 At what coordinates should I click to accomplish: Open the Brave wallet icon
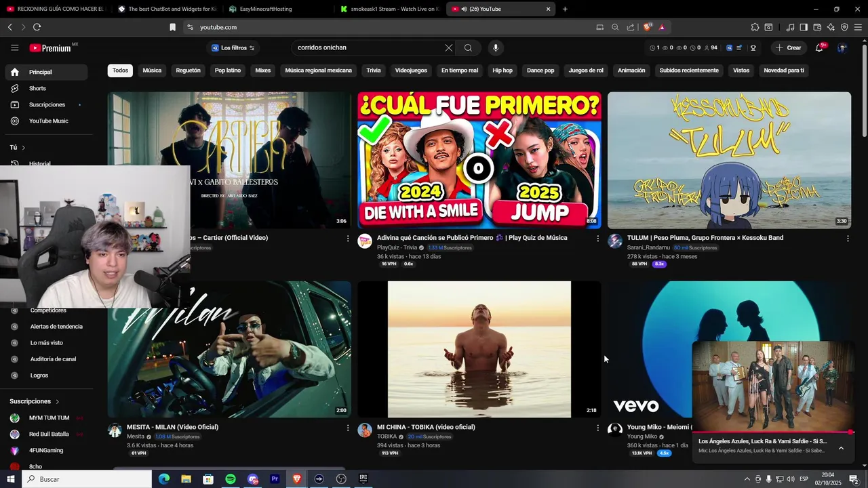point(817,27)
